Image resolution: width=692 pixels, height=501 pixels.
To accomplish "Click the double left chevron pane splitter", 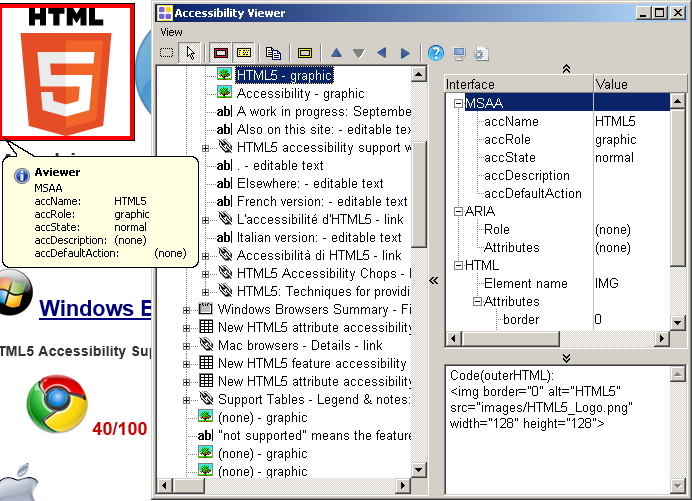I will [434, 281].
